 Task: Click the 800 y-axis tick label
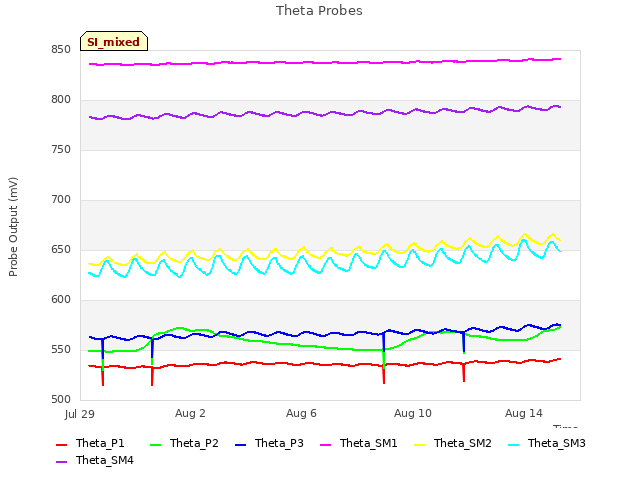pos(61,100)
